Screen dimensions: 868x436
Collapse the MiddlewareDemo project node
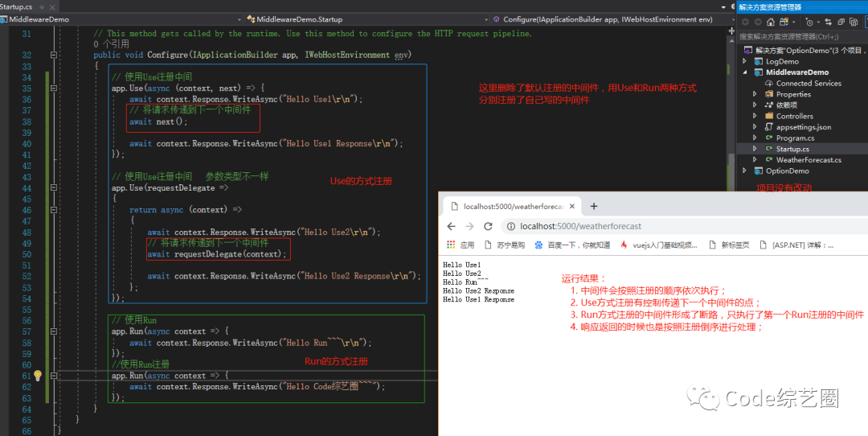pyautogui.click(x=744, y=72)
